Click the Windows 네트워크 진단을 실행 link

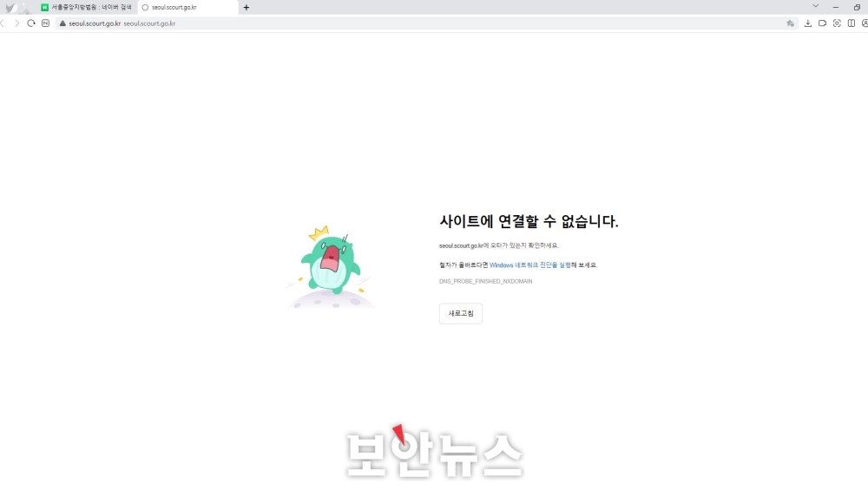pyautogui.click(x=529, y=265)
